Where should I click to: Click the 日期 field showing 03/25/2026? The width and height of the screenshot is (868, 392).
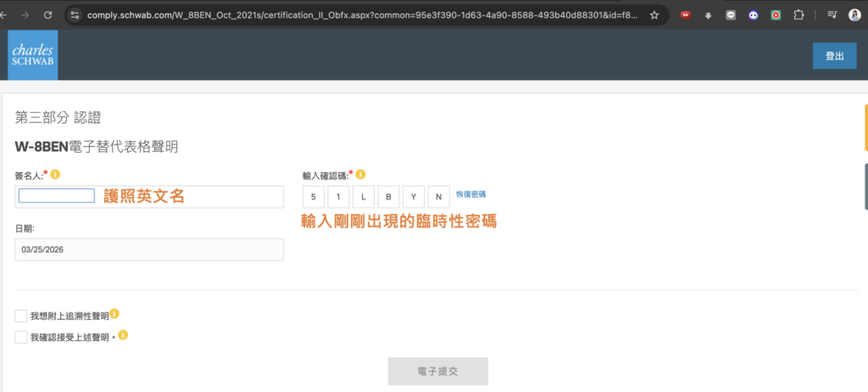[x=149, y=249]
